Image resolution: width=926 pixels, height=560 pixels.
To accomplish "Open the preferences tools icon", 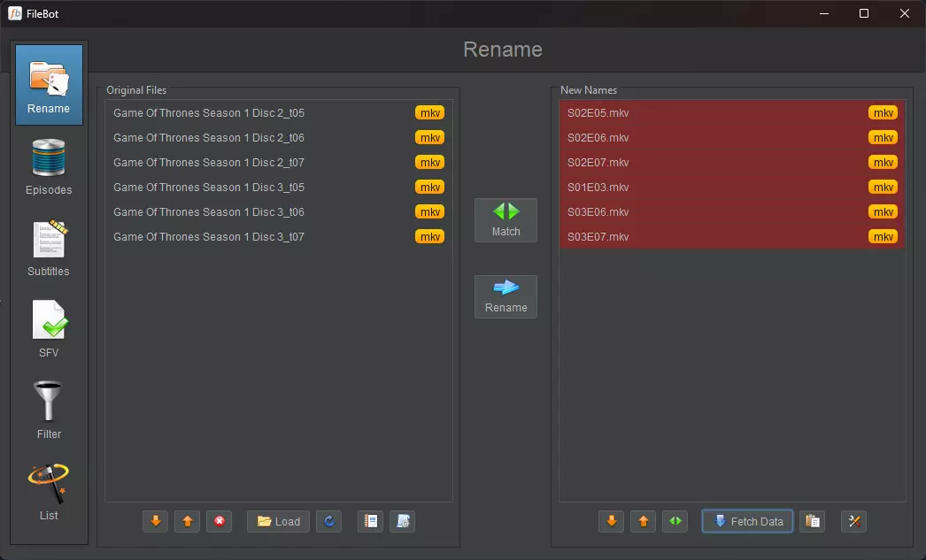I will (854, 522).
